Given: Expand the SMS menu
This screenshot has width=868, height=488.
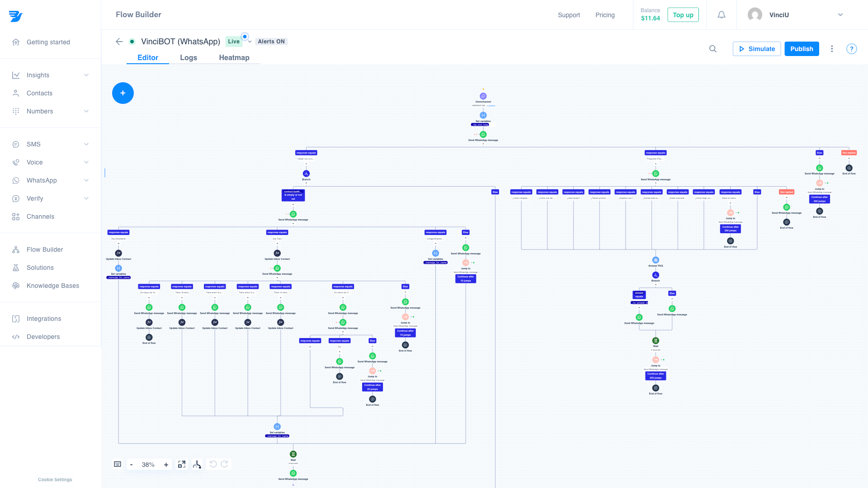Looking at the screenshot, I should click(x=50, y=144).
